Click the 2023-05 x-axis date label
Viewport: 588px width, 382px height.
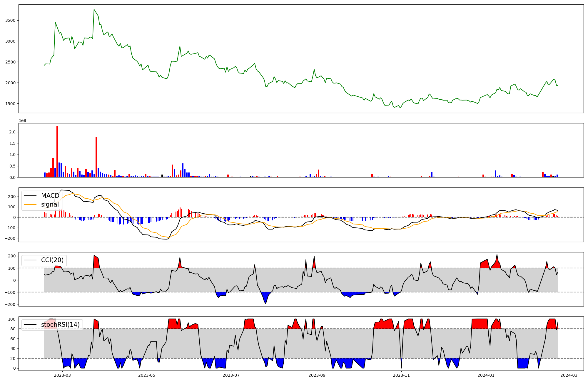coord(147,375)
